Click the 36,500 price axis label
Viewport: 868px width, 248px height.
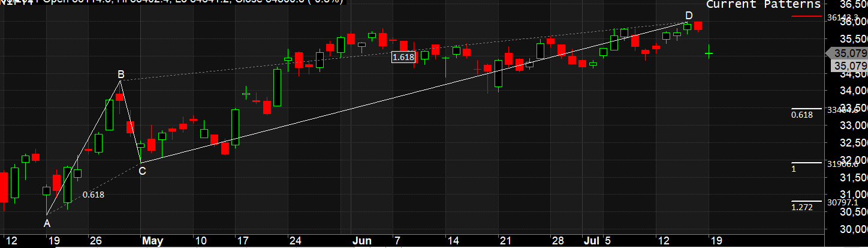pos(854,5)
